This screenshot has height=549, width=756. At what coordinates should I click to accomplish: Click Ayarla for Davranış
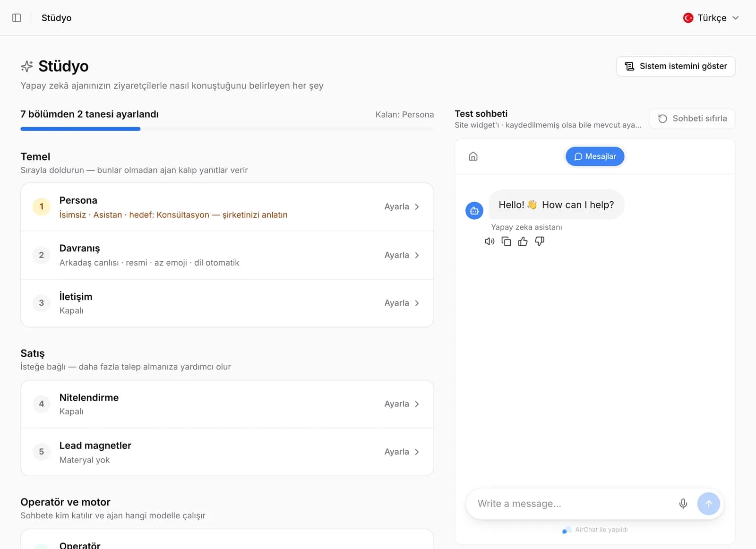coord(402,255)
